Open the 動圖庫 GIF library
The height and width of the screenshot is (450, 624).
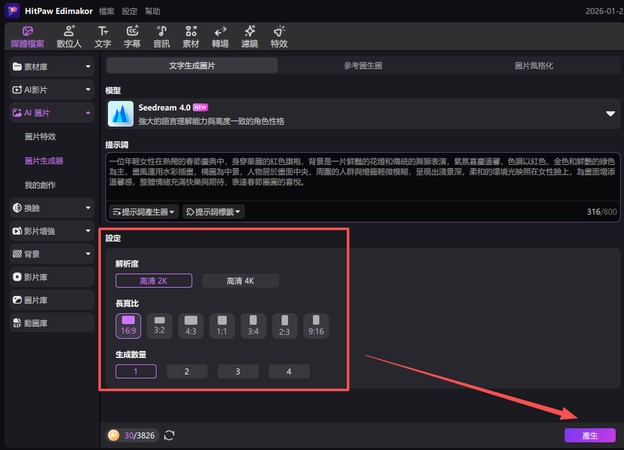coord(52,323)
